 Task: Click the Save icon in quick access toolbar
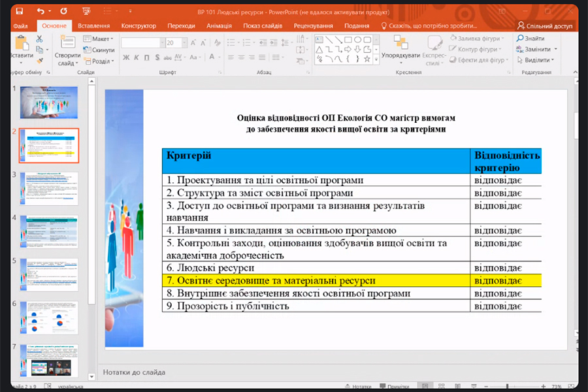(19, 11)
